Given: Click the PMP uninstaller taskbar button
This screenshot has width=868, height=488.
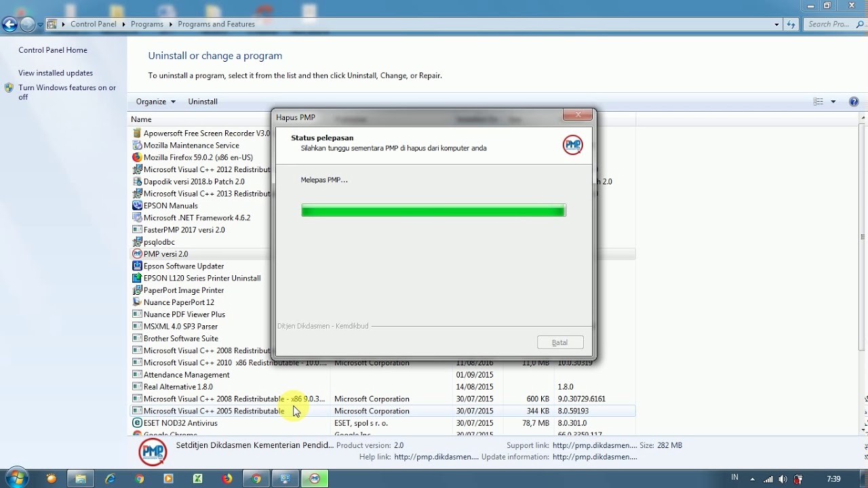Looking at the screenshot, I should coord(315,479).
